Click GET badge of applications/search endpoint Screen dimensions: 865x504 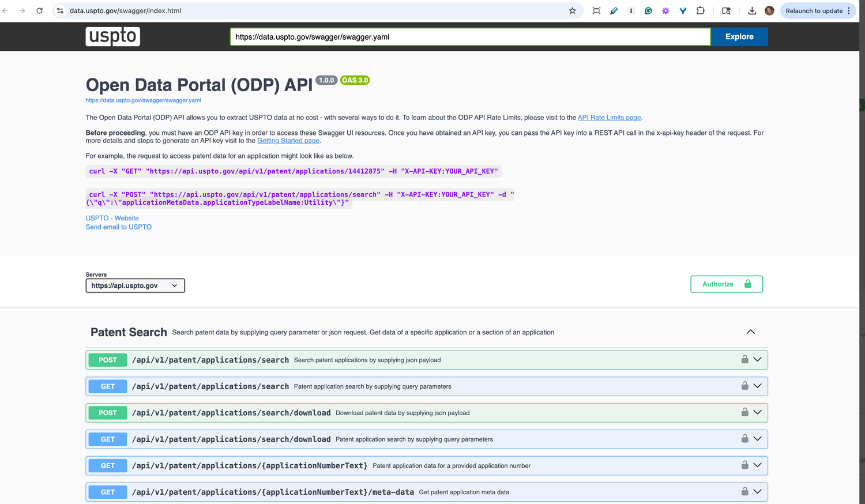coord(108,386)
